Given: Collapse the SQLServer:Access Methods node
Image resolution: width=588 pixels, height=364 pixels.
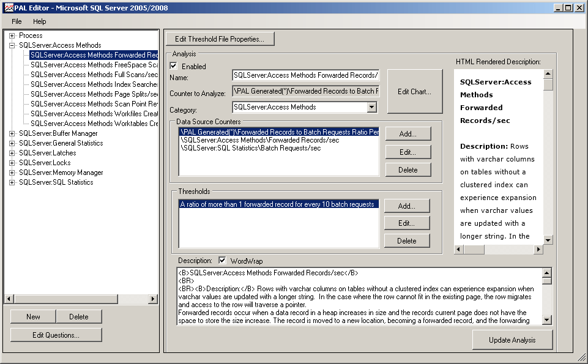Looking at the screenshot, I should [12, 45].
